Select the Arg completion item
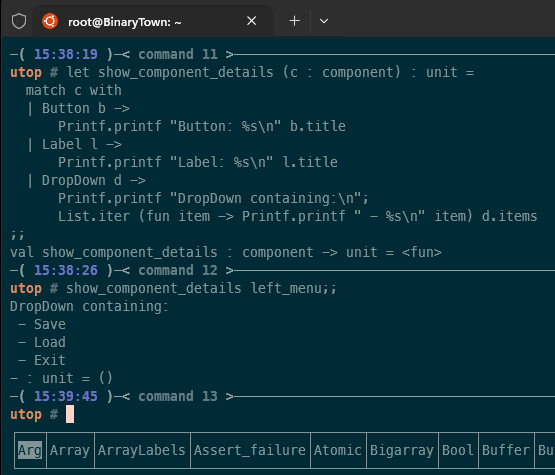Viewport: 555px width, 475px height. pyautogui.click(x=30, y=450)
